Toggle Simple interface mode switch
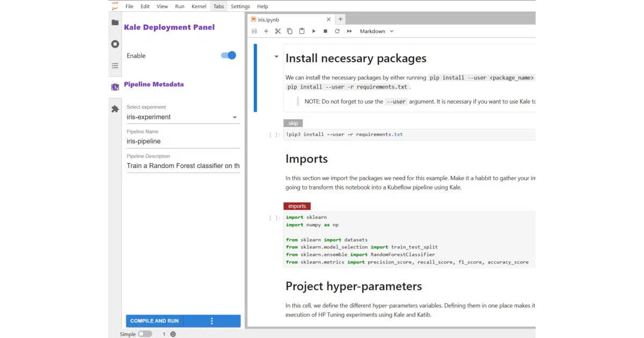Image resolution: width=644 pixels, height=338 pixels. point(145,334)
